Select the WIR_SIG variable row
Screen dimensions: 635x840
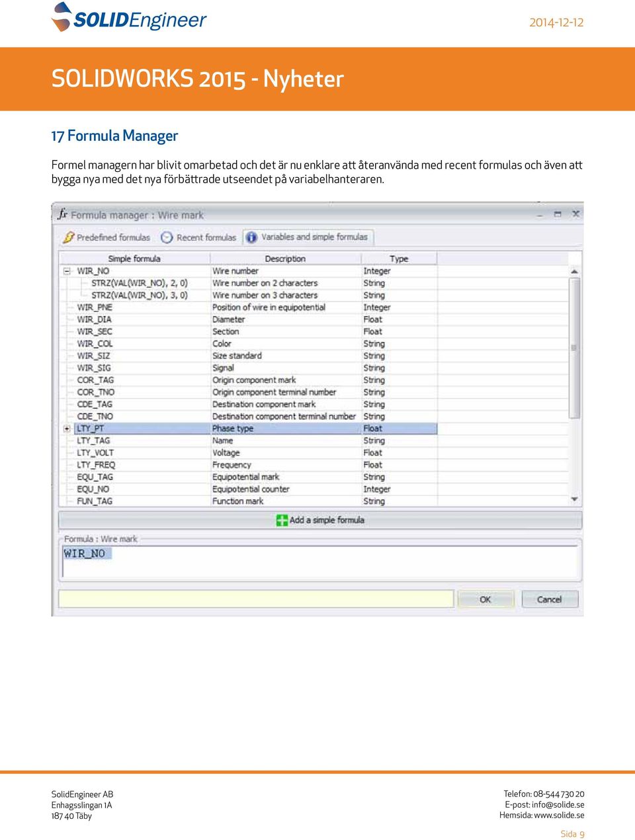[x=249, y=368]
